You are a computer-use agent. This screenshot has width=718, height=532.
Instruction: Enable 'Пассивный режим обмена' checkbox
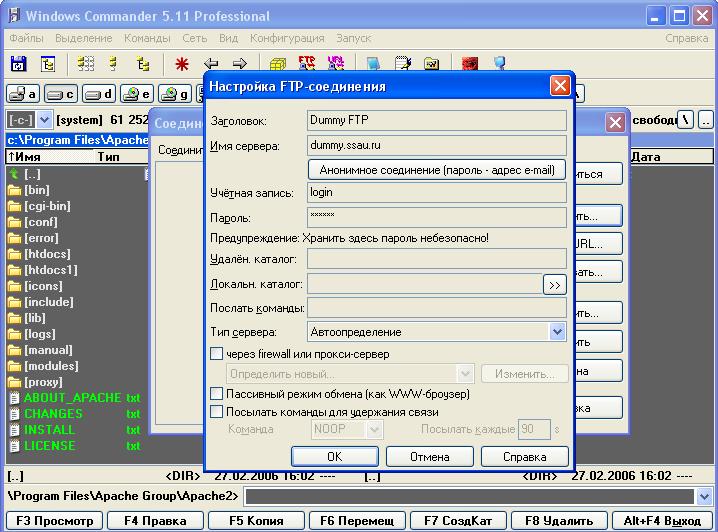(217, 394)
